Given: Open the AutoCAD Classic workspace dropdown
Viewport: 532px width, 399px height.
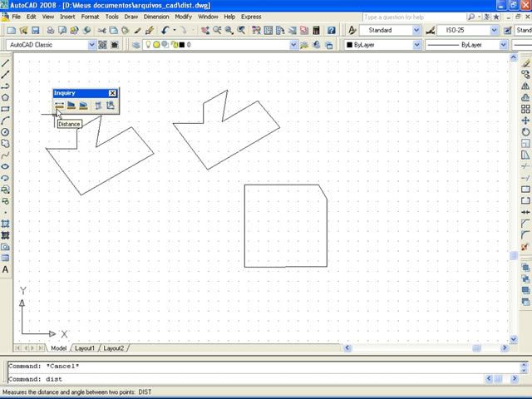Looking at the screenshot, I should click(x=92, y=45).
